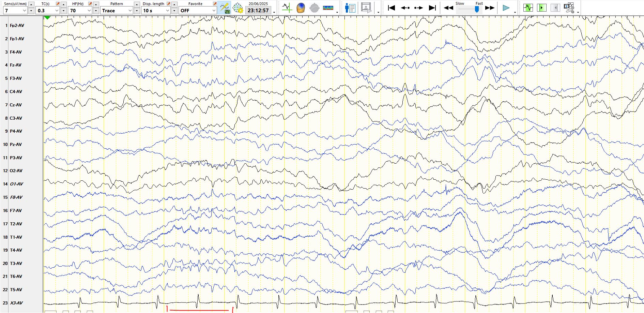
Task: Step Pattern selection up
Action: pos(137,4)
